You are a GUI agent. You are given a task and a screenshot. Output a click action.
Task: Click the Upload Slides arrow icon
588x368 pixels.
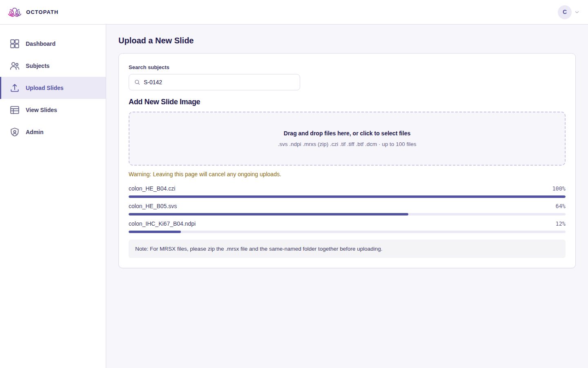[x=15, y=88]
